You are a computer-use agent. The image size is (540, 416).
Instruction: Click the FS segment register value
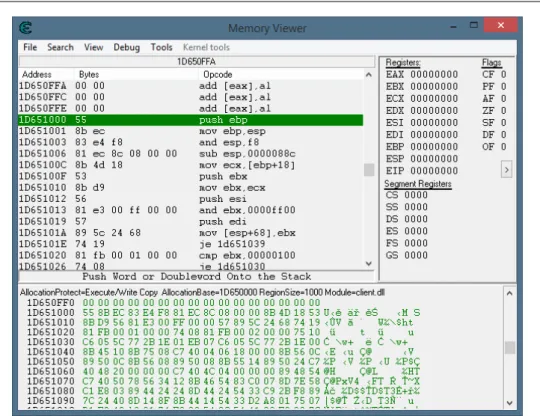[416, 243]
